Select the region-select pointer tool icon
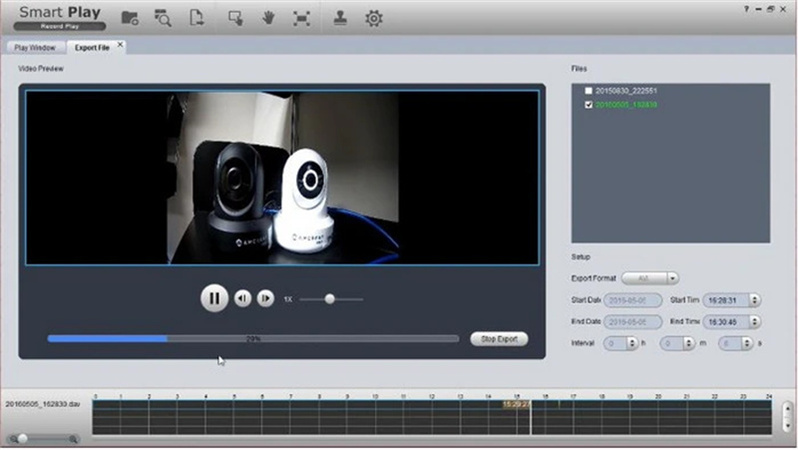This screenshot has height=450, width=798. [x=235, y=18]
